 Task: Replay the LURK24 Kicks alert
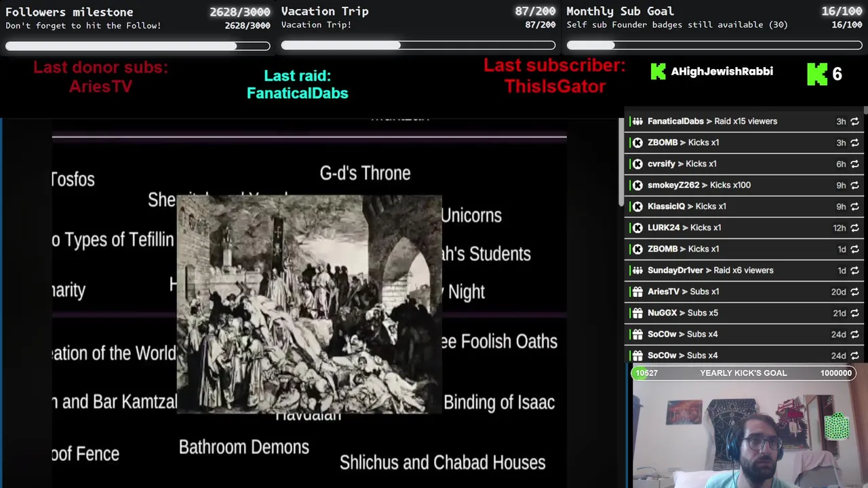[854, 228]
